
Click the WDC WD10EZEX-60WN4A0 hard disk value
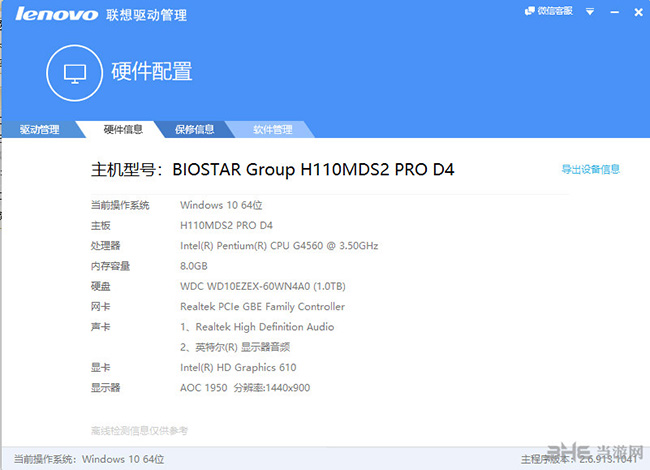click(x=262, y=286)
